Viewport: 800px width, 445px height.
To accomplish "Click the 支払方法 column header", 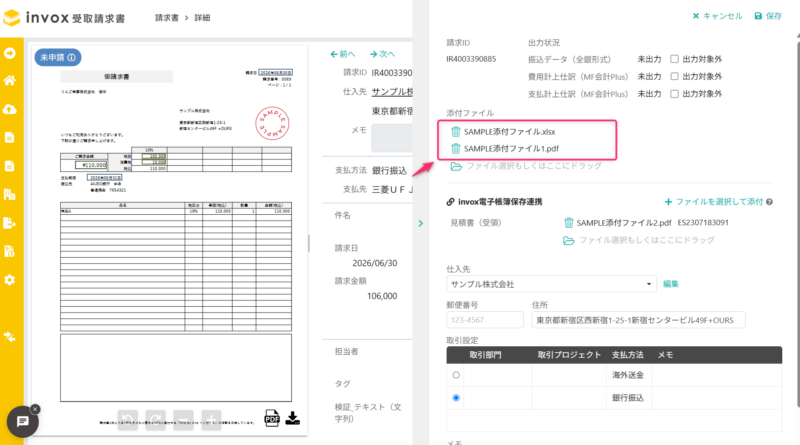I will click(628, 355).
